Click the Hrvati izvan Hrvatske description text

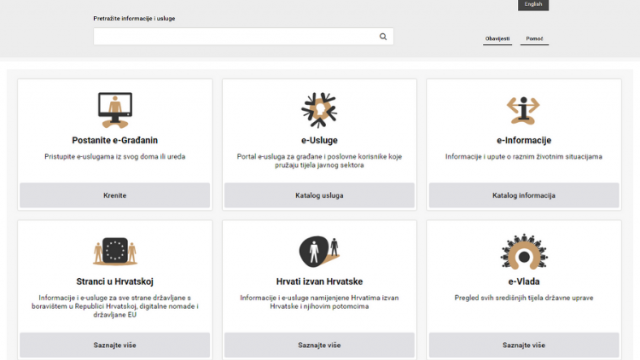319,302
